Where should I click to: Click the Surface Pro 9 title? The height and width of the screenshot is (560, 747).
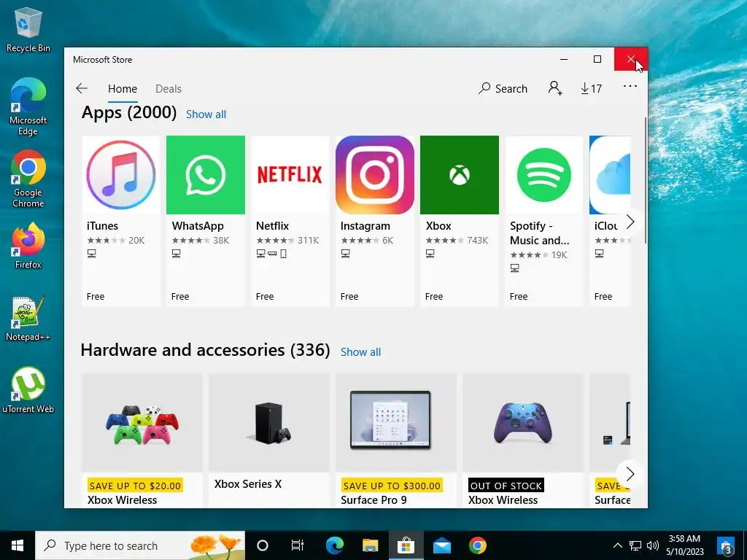click(373, 500)
